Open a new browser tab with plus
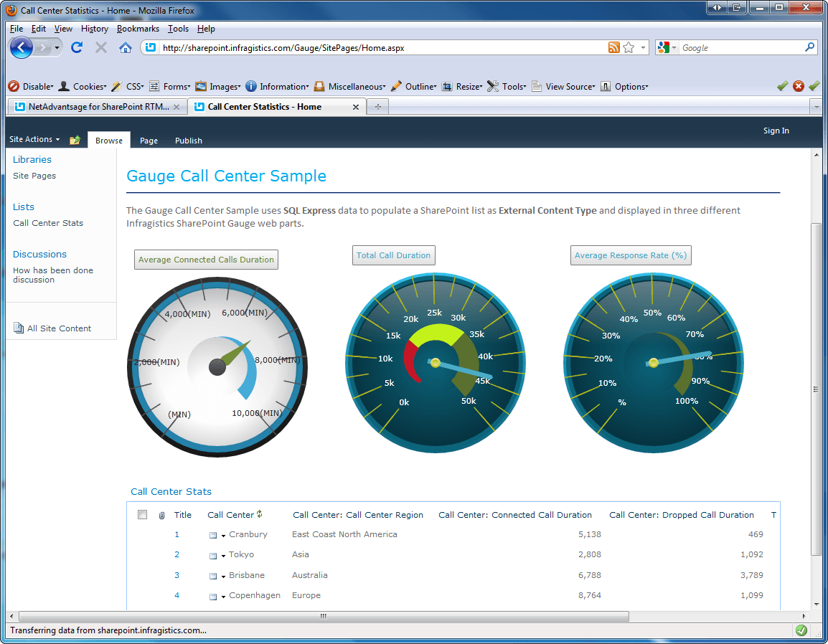Viewport: 828px width, 644px height. coord(377,107)
